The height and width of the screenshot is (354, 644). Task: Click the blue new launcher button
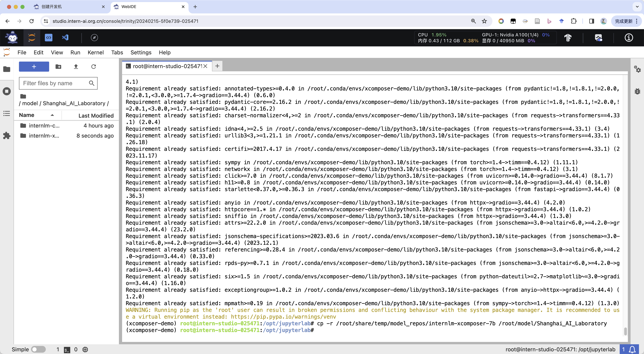click(34, 67)
